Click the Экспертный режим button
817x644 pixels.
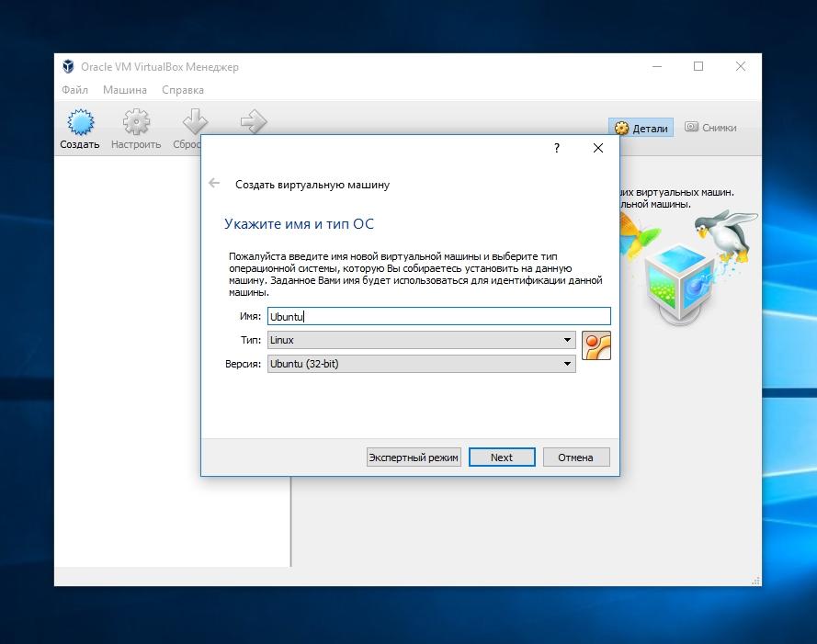(413, 457)
